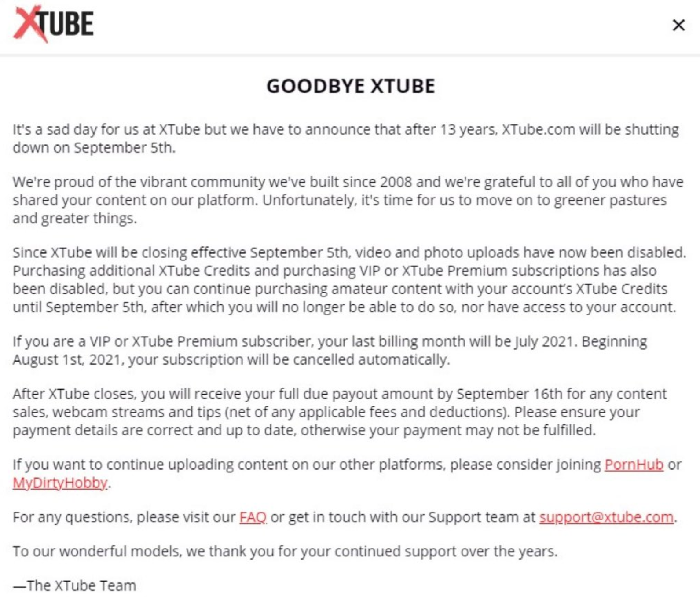
Task: Click the VIP or XTube Premium subscriber paragraph
Action: [x=330, y=351]
